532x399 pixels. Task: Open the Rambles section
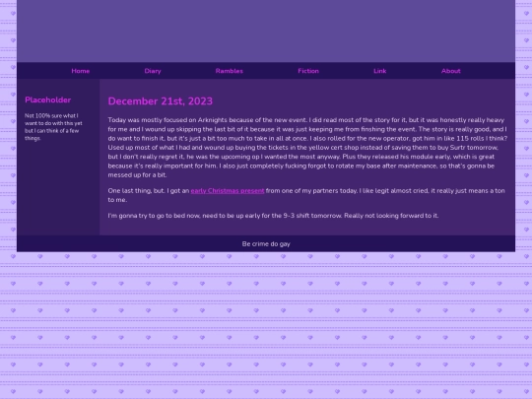230,71
